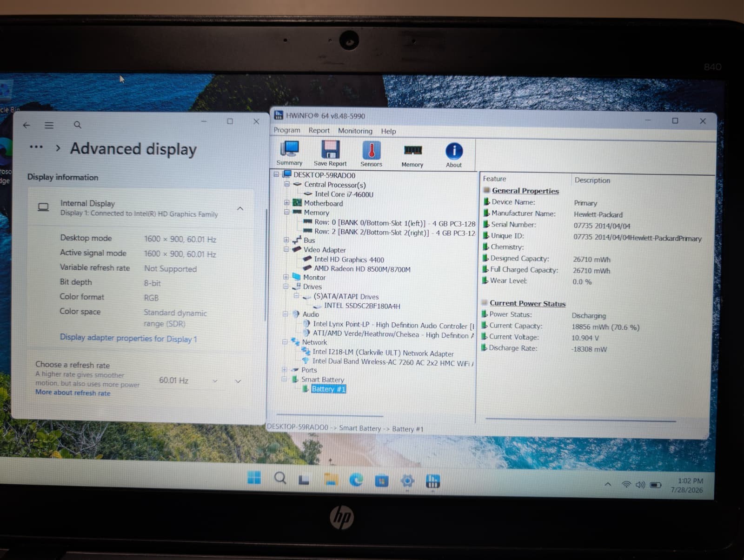Select Intel I218-LM network adapter entry
This screenshot has width=744, height=560.
[383, 353]
